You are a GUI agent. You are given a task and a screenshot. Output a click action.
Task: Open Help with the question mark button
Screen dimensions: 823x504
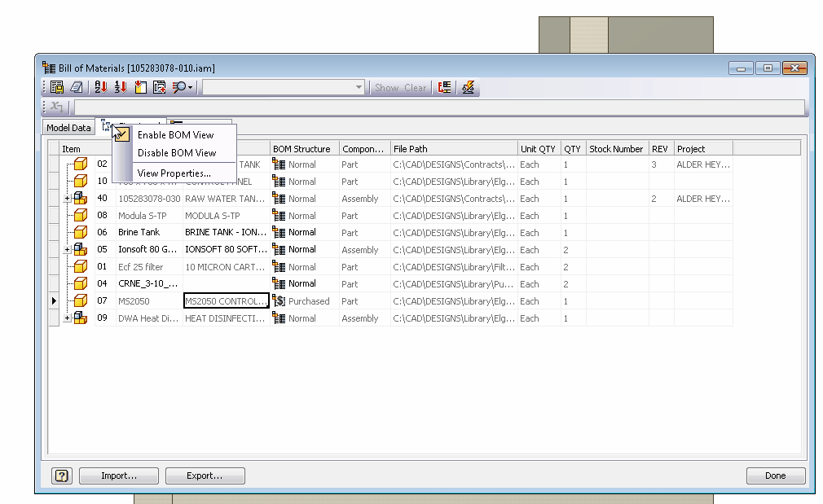point(62,476)
